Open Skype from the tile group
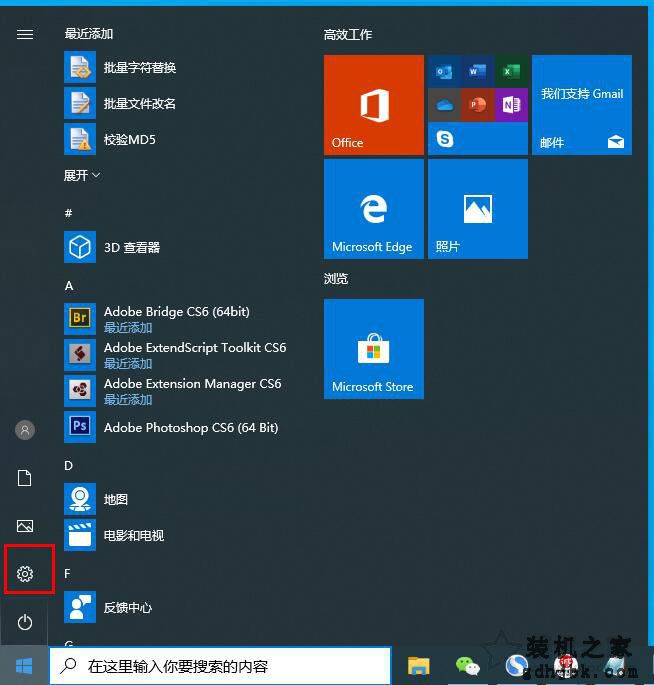Viewport: 654px width, 685px height. (x=445, y=139)
